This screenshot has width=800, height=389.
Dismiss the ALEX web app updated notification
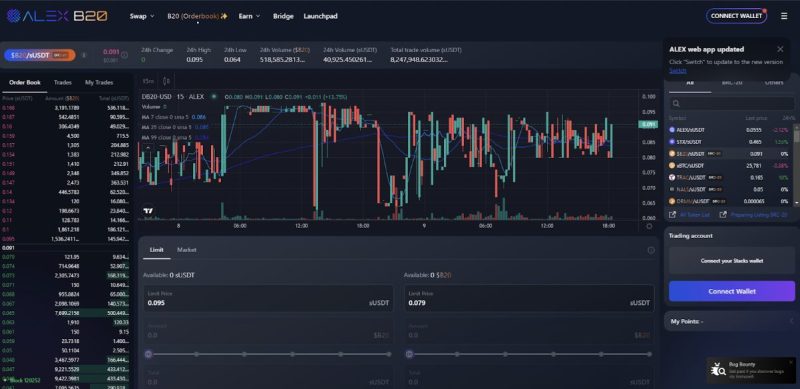(780, 49)
